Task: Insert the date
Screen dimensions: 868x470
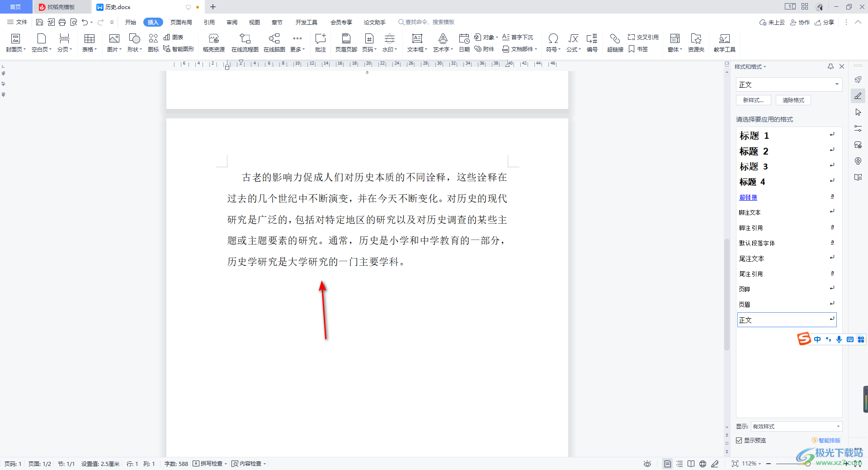Action: (464, 43)
